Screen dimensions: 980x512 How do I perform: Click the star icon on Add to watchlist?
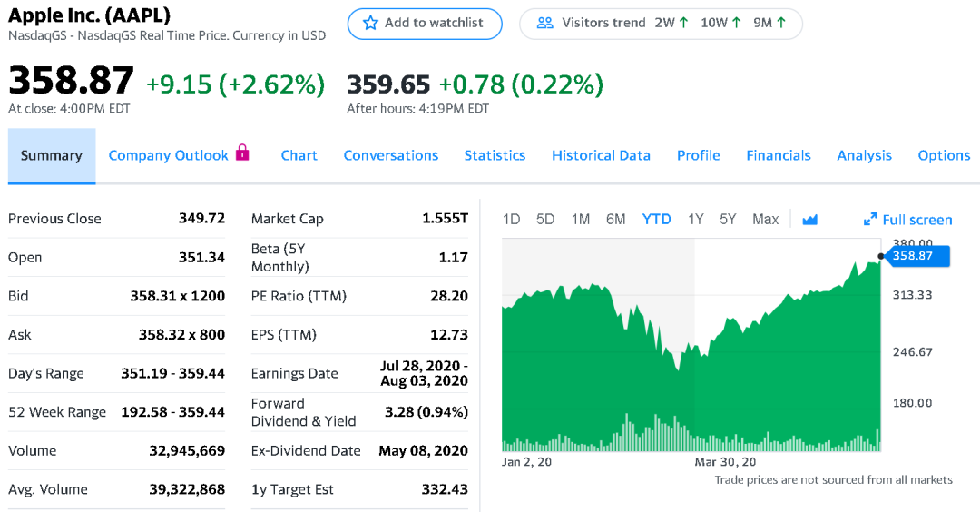[370, 23]
